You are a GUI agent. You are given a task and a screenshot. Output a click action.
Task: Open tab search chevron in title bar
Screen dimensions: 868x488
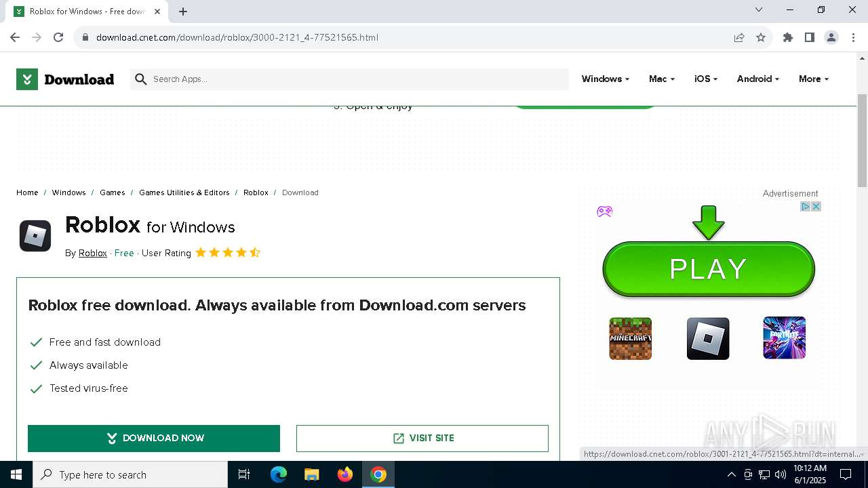[x=759, y=9]
